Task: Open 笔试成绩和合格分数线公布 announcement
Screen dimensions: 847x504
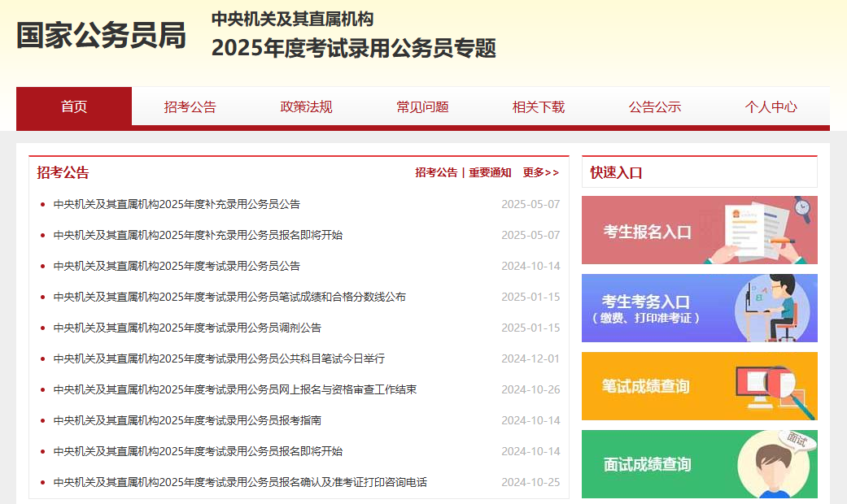Action: pos(229,297)
